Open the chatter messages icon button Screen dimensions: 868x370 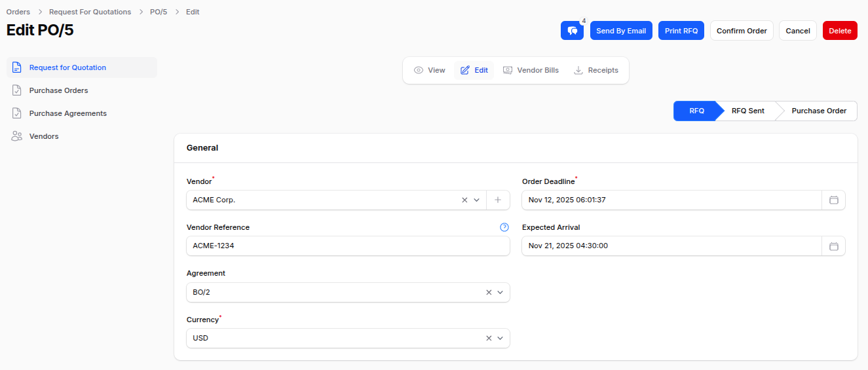572,31
